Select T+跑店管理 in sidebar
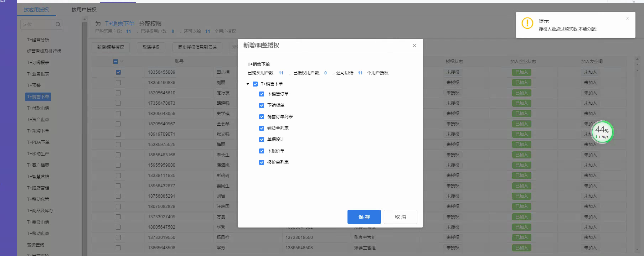Image resolution: width=644 pixels, height=256 pixels. tap(38, 188)
